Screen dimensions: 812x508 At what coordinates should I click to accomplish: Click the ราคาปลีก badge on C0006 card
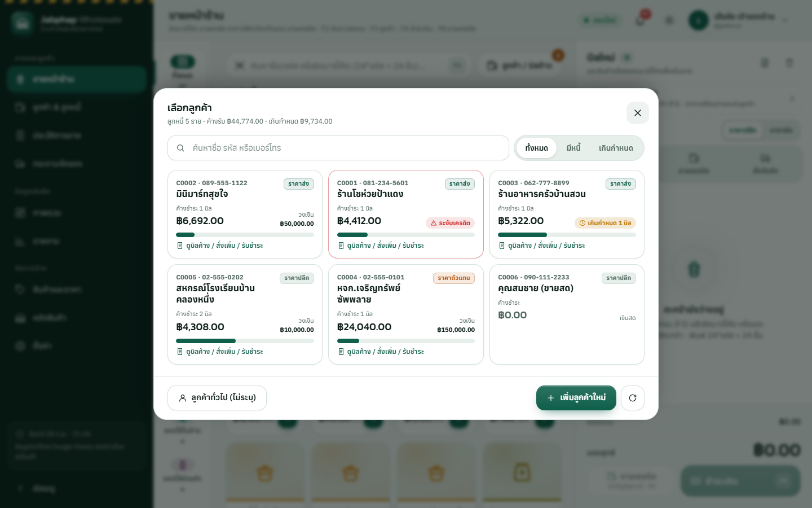[619, 278]
